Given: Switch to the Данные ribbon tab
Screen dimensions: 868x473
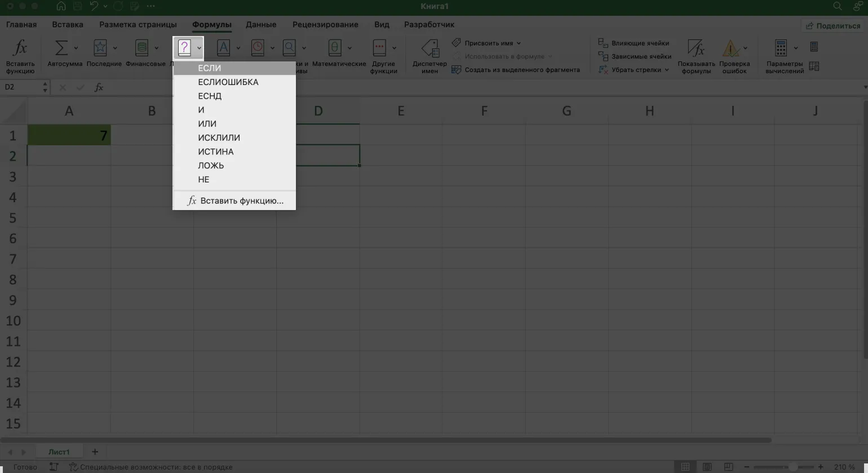Looking at the screenshot, I should pyautogui.click(x=261, y=25).
